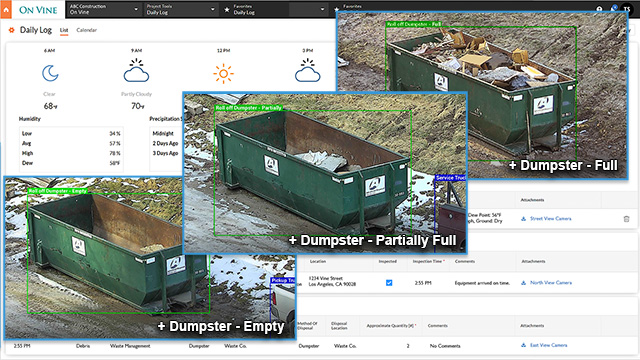Click the humidity Low 34% row
The height and width of the screenshot is (360, 640).
71,133
